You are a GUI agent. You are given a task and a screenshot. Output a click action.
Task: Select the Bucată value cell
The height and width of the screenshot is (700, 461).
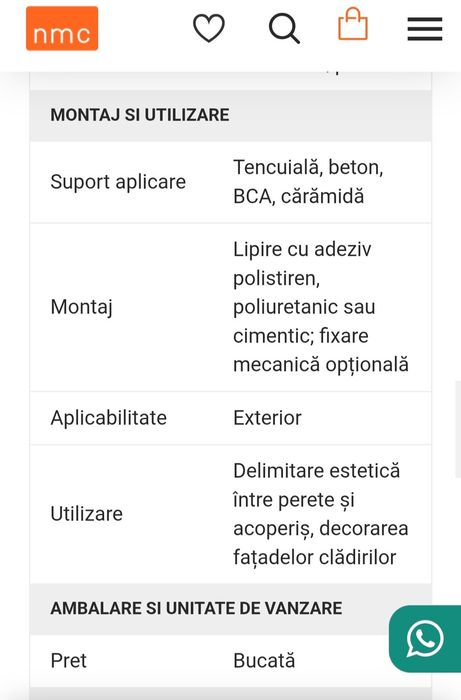[x=264, y=661]
